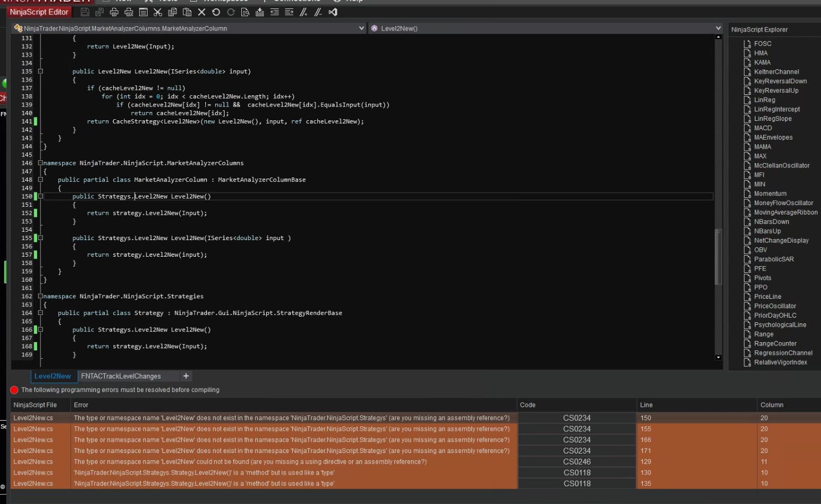
Task: Click the code editor vertical scrollbar thumb
Action: tap(718, 256)
